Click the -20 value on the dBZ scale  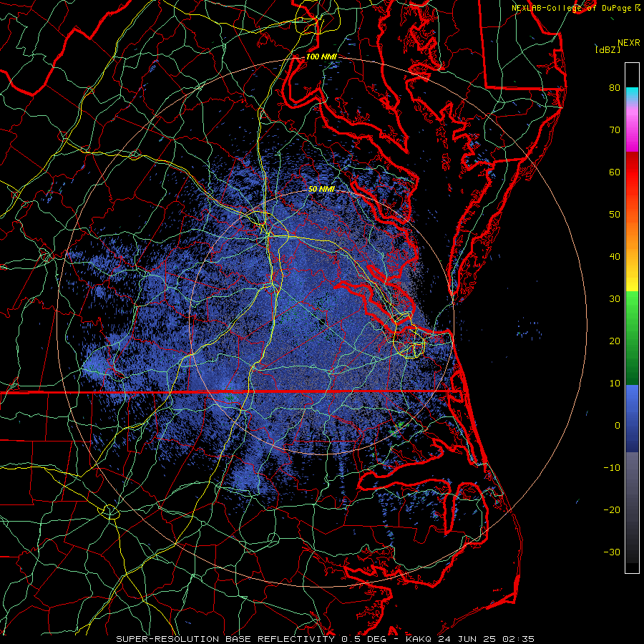pyautogui.click(x=612, y=509)
